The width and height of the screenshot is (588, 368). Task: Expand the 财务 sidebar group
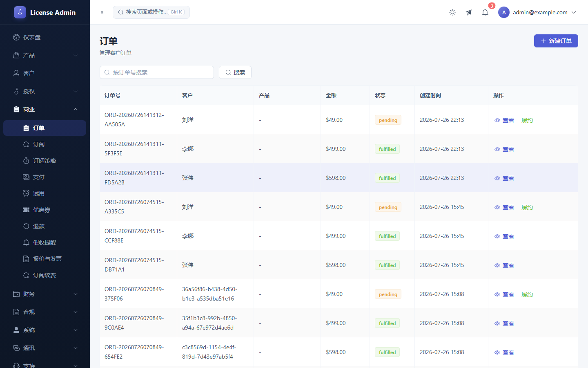(45, 294)
